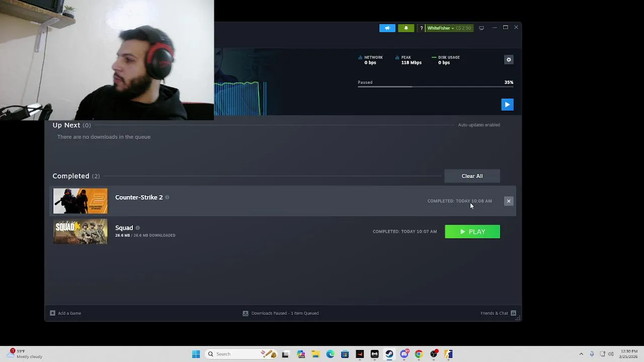Open OBS Studio from the taskbar
The width and height of the screenshot is (644, 362).
coord(434,354)
